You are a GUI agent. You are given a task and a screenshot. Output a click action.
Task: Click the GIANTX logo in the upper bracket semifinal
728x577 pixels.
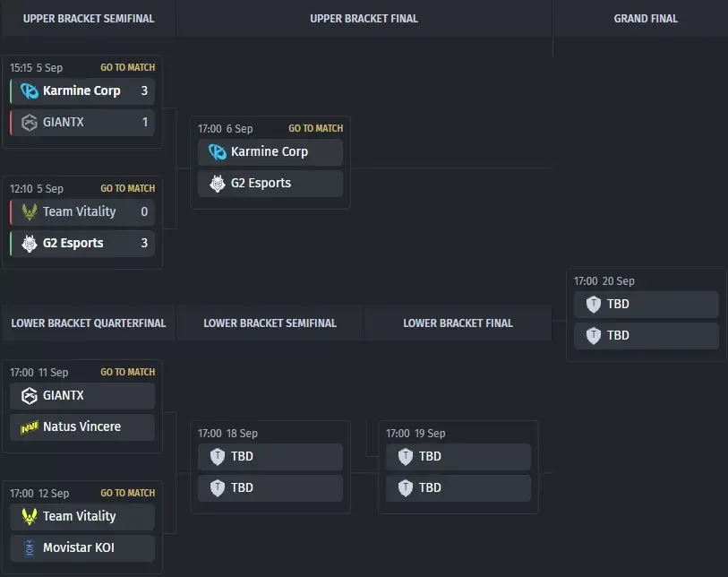coord(30,122)
